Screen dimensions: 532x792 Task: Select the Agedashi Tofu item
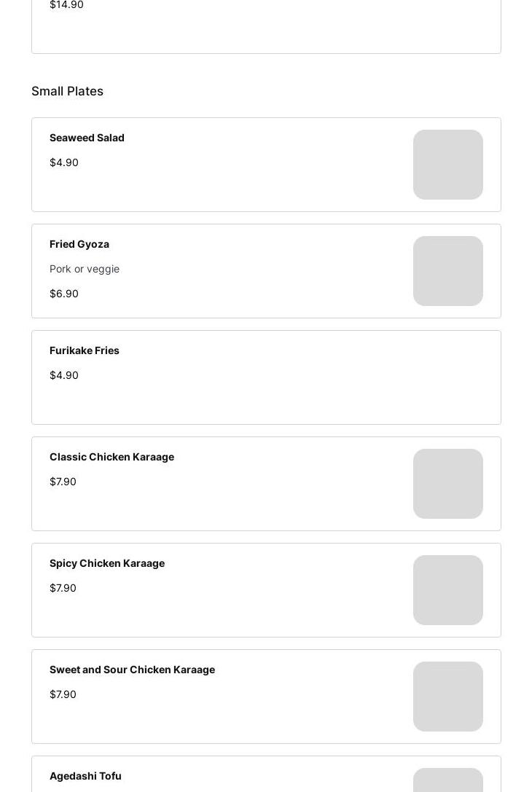click(85, 776)
